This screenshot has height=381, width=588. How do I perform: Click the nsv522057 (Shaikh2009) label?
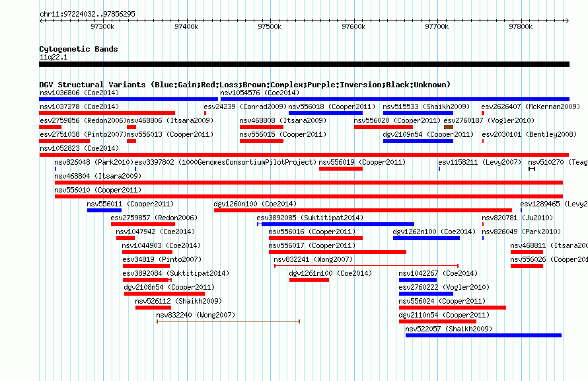[x=449, y=329]
